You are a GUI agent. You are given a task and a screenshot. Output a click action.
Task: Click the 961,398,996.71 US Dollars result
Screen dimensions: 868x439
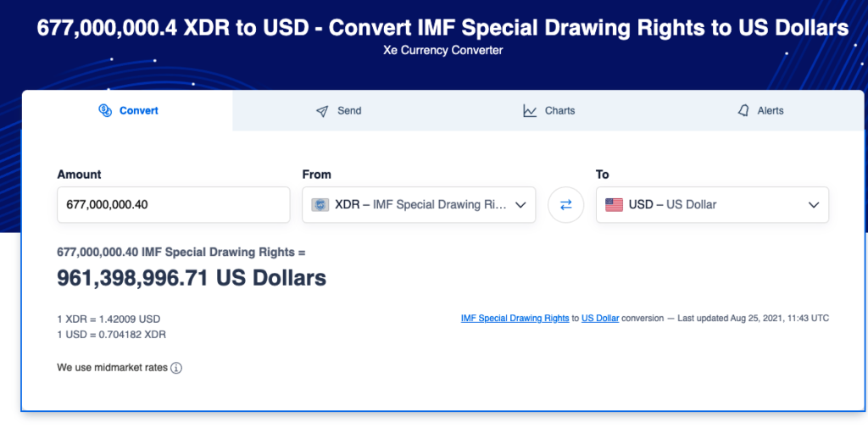pos(192,278)
